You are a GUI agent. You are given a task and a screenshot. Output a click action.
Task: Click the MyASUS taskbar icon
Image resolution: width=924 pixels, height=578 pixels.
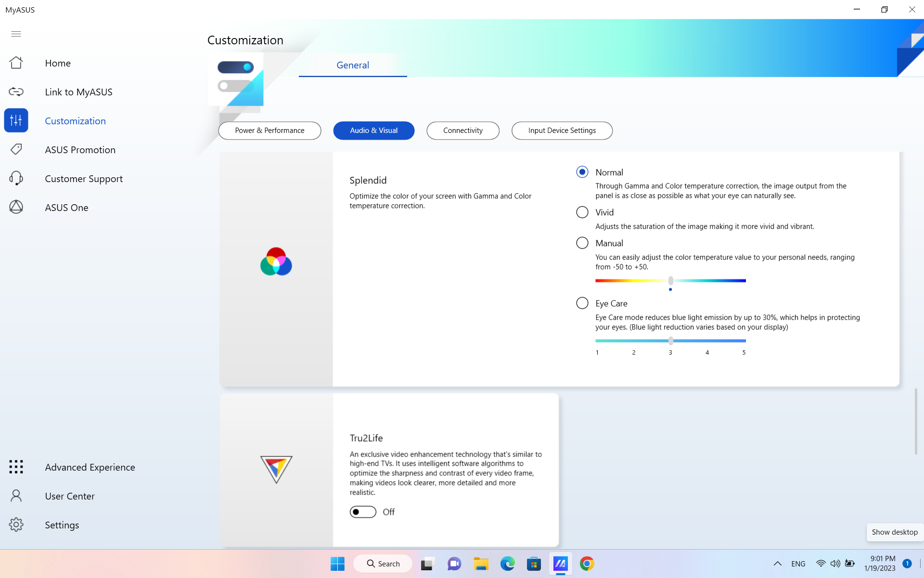coord(560,564)
